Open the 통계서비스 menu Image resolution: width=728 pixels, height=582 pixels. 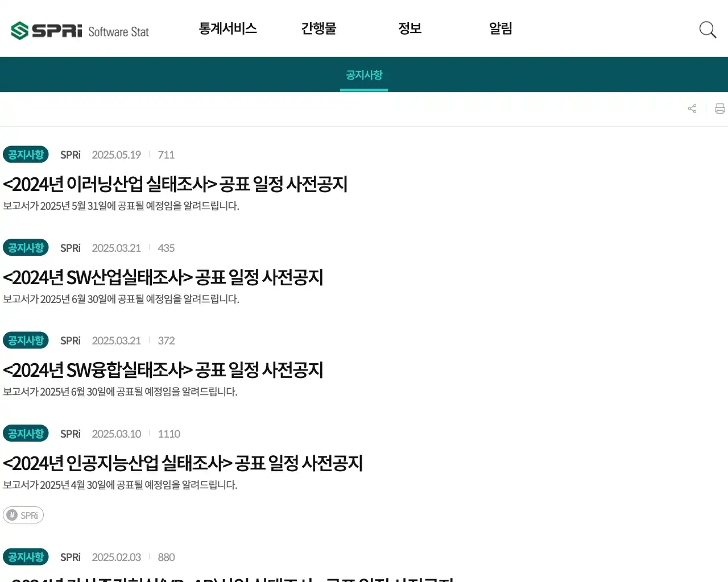228,28
